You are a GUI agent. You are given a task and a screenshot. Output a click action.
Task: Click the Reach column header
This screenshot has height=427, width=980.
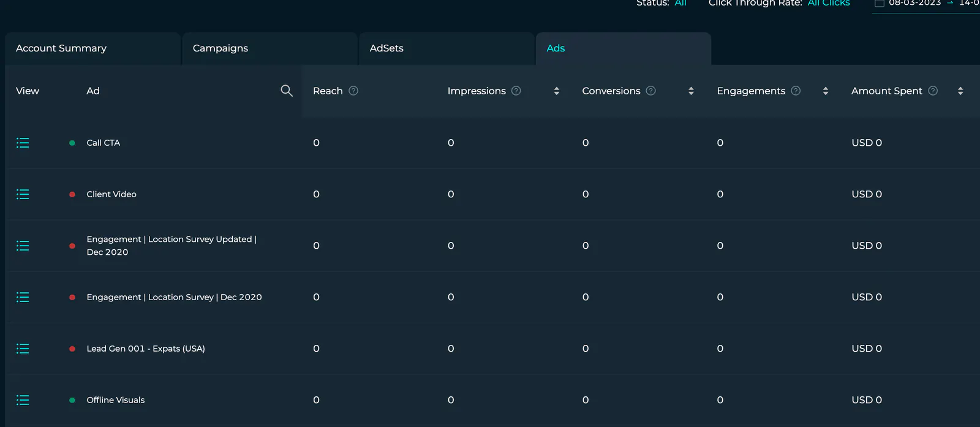[328, 91]
